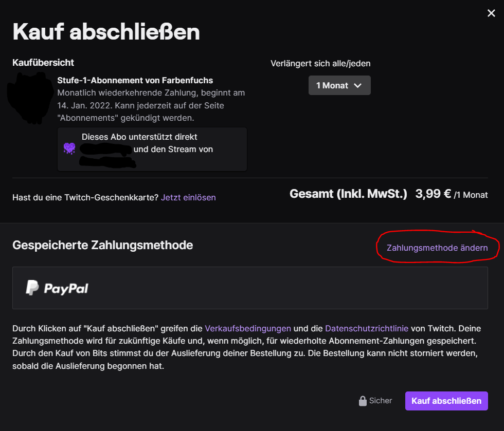
Task: Open the 1 Monat renewal dropdown
Action: pyautogui.click(x=339, y=85)
